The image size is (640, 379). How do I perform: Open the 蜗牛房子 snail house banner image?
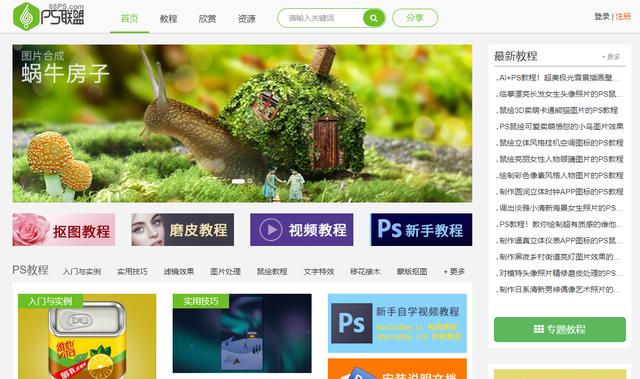242,123
